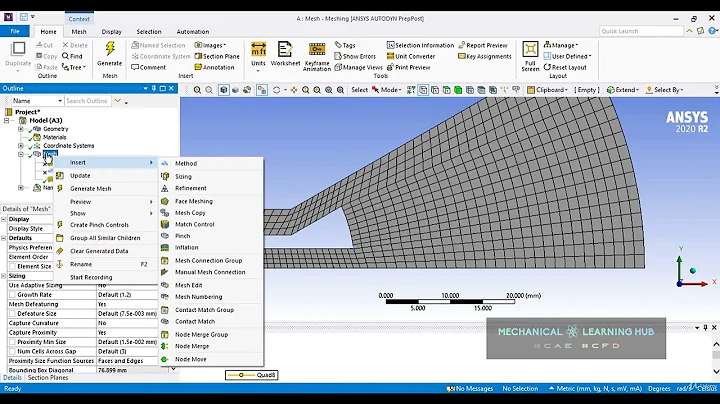This screenshot has width=720, height=404.
Task: Click in the Quick Launch search field
Action: coord(641,31)
